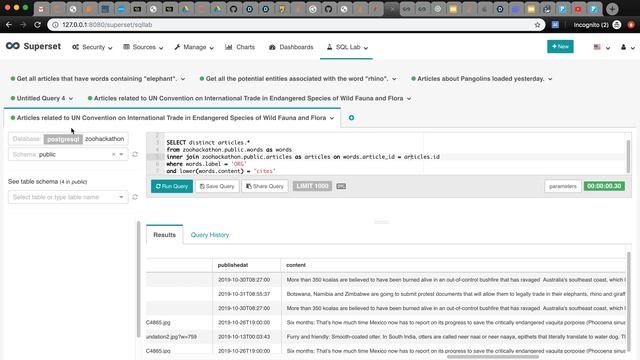Open the Schema dropdown arrow
The width and height of the screenshot is (640, 360).
pyautogui.click(x=121, y=154)
